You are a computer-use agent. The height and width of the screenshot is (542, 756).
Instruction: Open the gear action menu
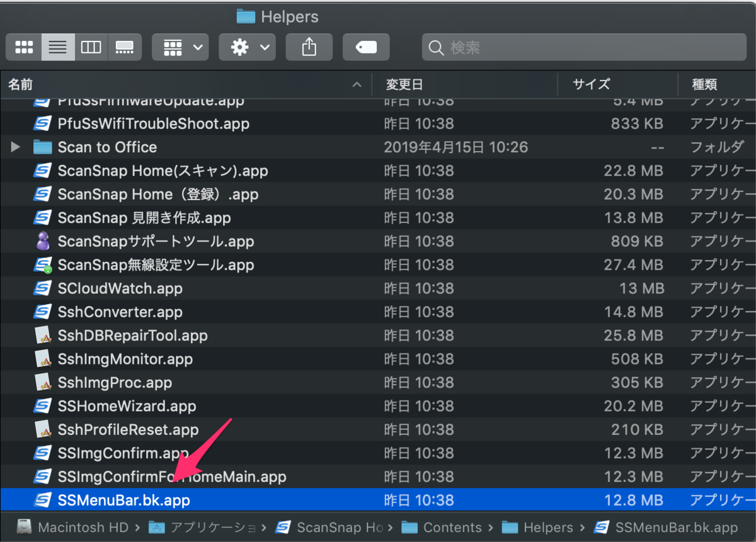coord(247,47)
